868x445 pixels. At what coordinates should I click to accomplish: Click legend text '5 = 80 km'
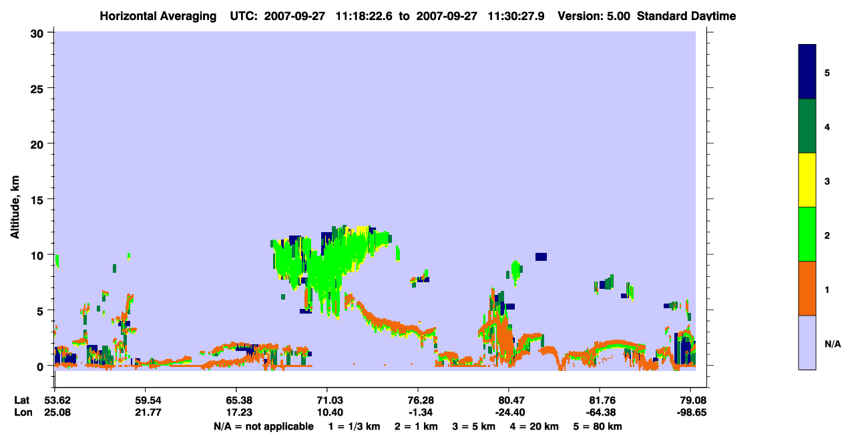pyautogui.click(x=597, y=426)
